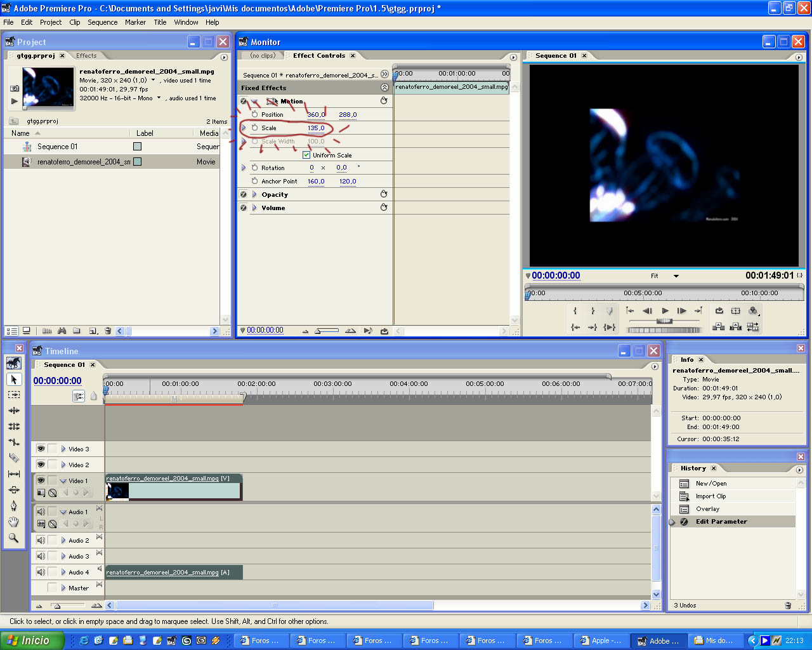Toggle the Motion effect on/off
Image resolution: width=812 pixels, height=650 pixels.
[x=244, y=101]
